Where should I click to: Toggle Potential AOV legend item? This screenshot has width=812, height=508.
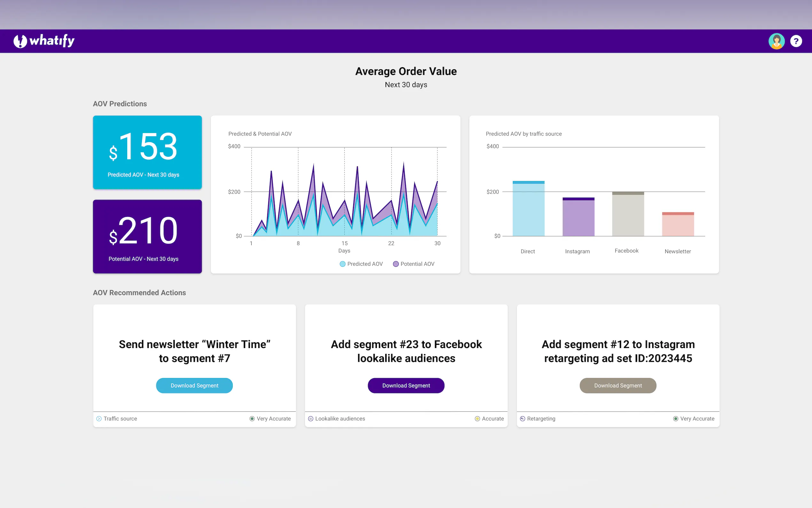point(414,264)
